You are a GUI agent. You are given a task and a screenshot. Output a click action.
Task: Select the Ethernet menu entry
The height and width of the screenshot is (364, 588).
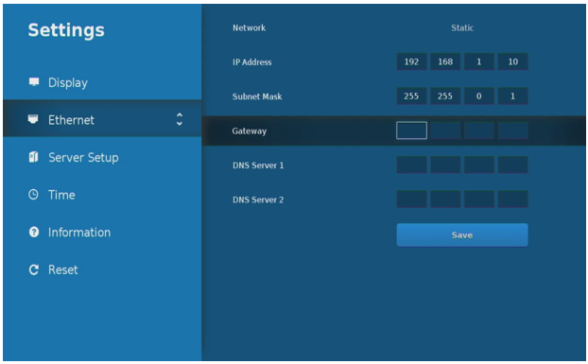pos(102,118)
